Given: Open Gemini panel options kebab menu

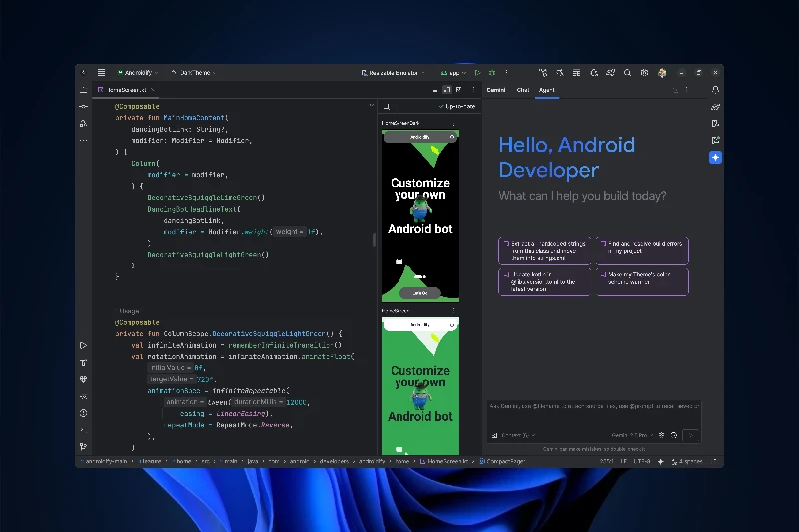Looking at the screenshot, I should coord(687,90).
